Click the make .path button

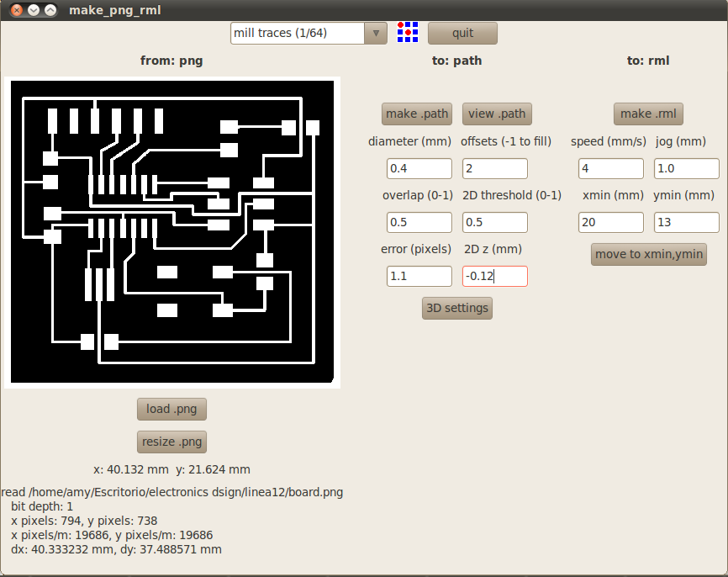[417, 114]
